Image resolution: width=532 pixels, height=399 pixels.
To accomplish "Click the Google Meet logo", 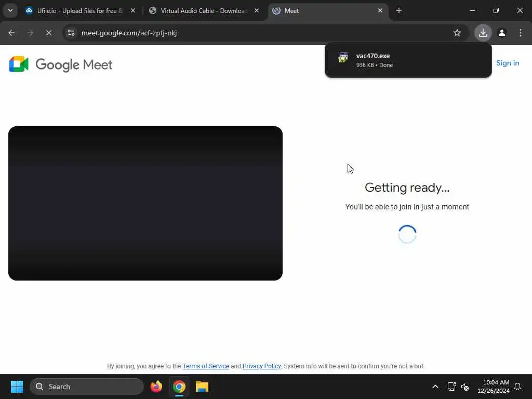I will click(x=61, y=64).
